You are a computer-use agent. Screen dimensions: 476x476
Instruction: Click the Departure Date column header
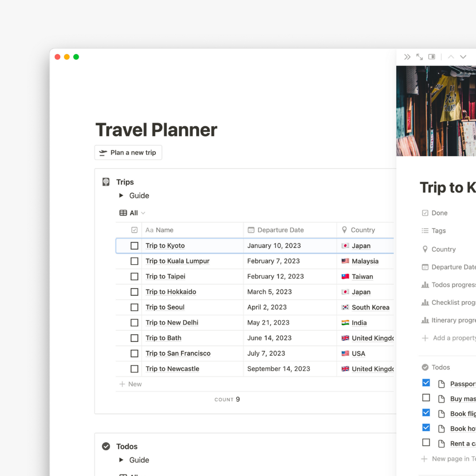coord(280,230)
